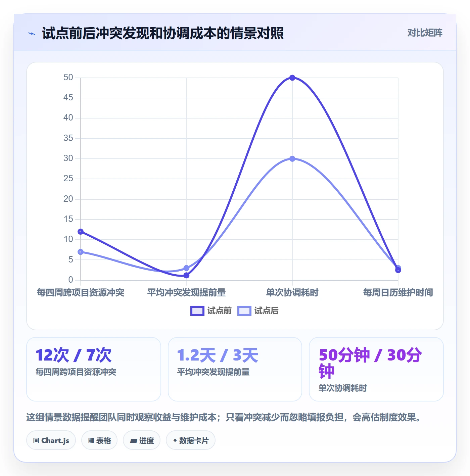Viewport: 470px width, 476px height.
Task: Toggle the 试点后 legend swatch
Action: [x=244, y=311]
